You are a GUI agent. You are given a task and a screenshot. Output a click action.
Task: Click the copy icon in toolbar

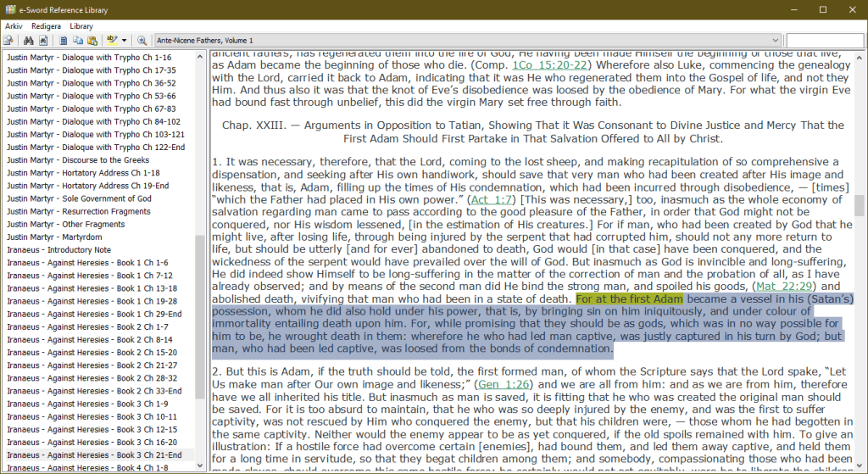[78, 40]
